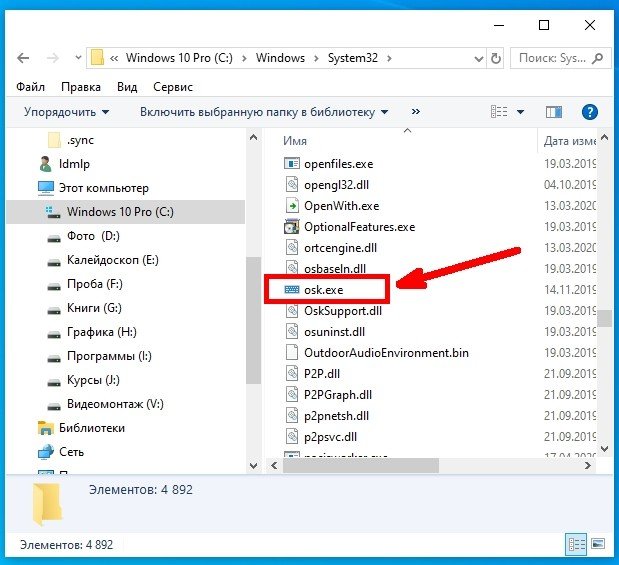Click the OskSupport.dll file icon
Viewport: 619px width, 565px height.
(292, 311)
